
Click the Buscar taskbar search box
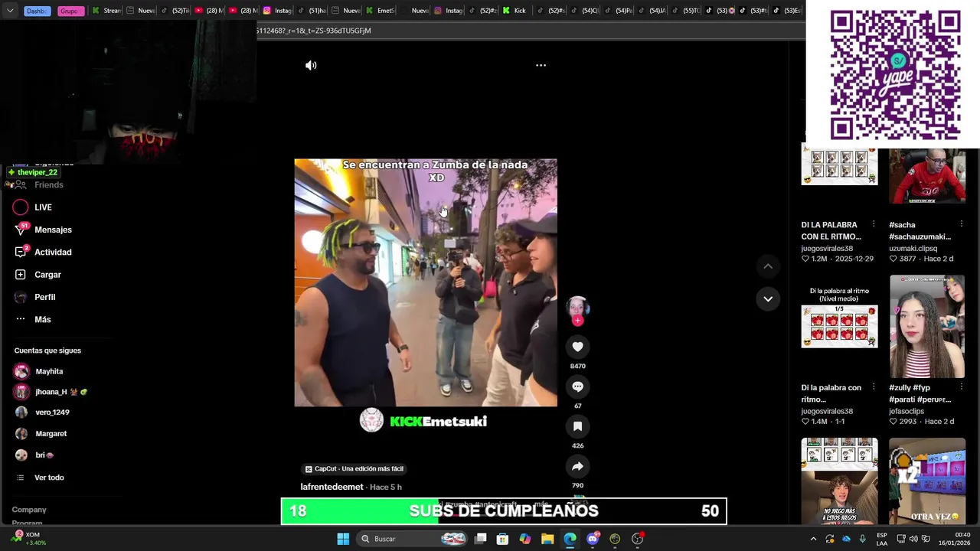point(413,539)
